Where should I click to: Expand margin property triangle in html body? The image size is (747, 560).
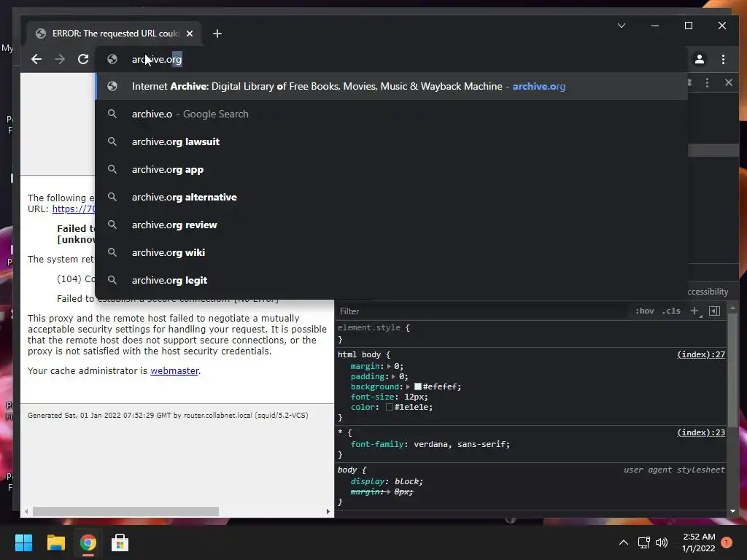pyautogui.click(x=390, y=366)
